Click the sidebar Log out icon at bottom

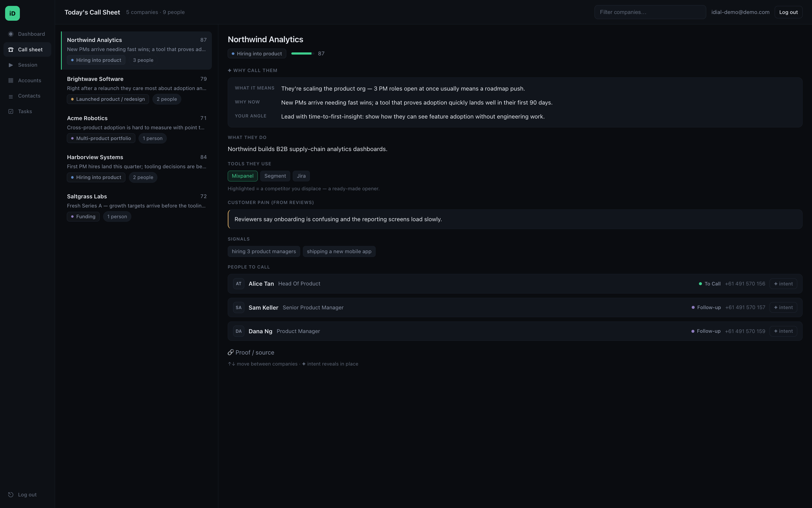[x=11, y=495]
